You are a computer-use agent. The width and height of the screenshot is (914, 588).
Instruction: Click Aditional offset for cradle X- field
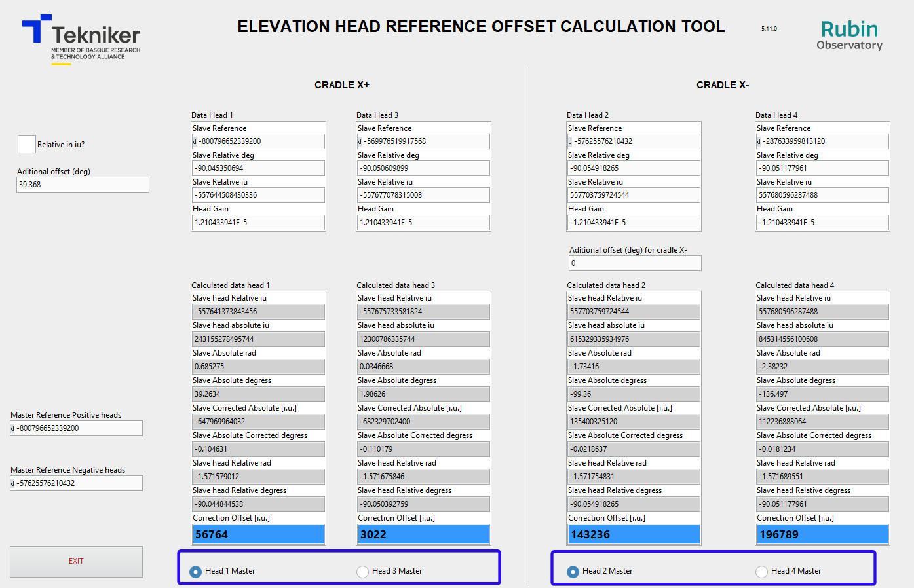click(x=635, y=263)
